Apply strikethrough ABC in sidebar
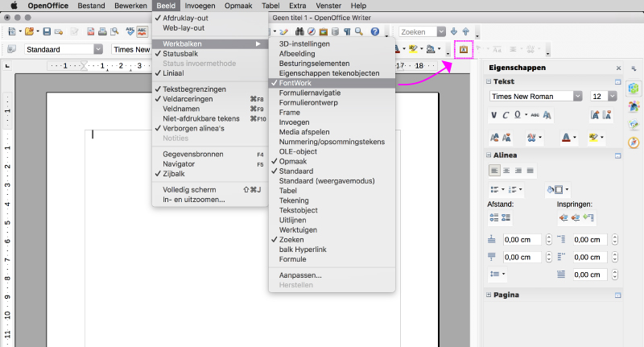Viewport: 644px width, 347px height. pos(535,115)
